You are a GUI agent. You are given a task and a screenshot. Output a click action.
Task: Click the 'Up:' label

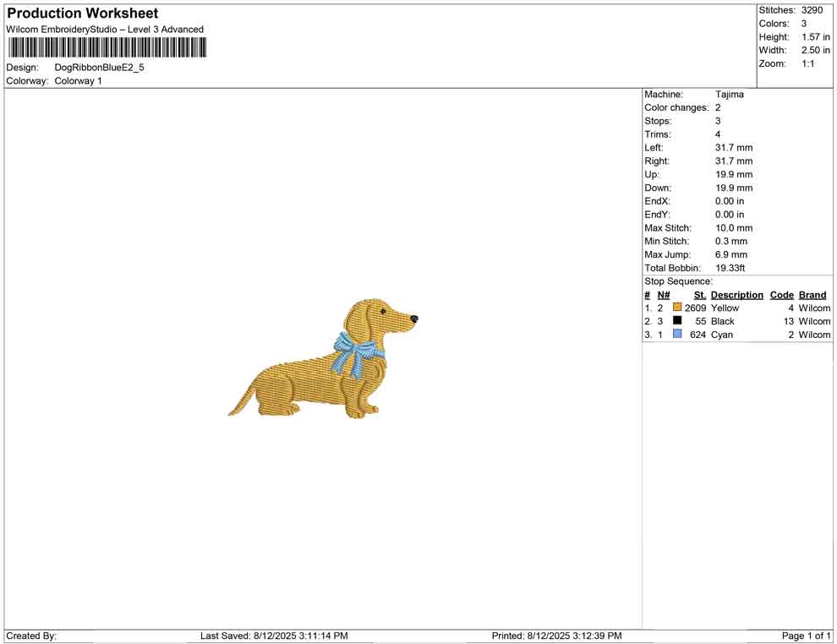652,174
